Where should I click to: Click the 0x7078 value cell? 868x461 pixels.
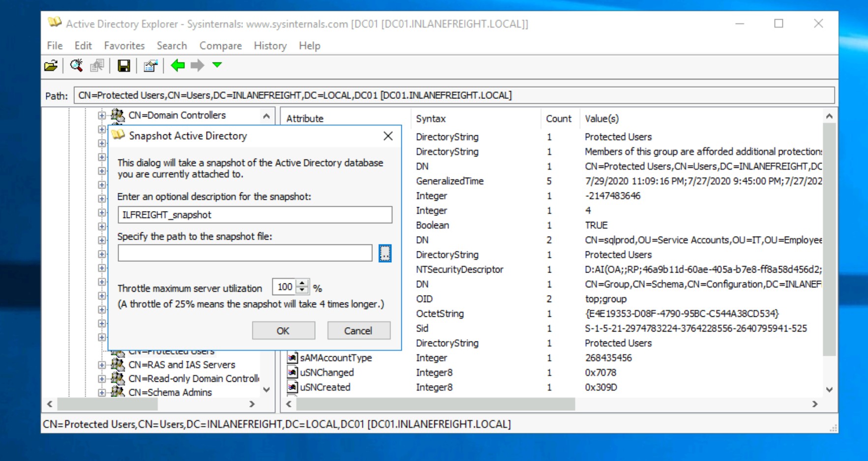[x=600, y=372]
